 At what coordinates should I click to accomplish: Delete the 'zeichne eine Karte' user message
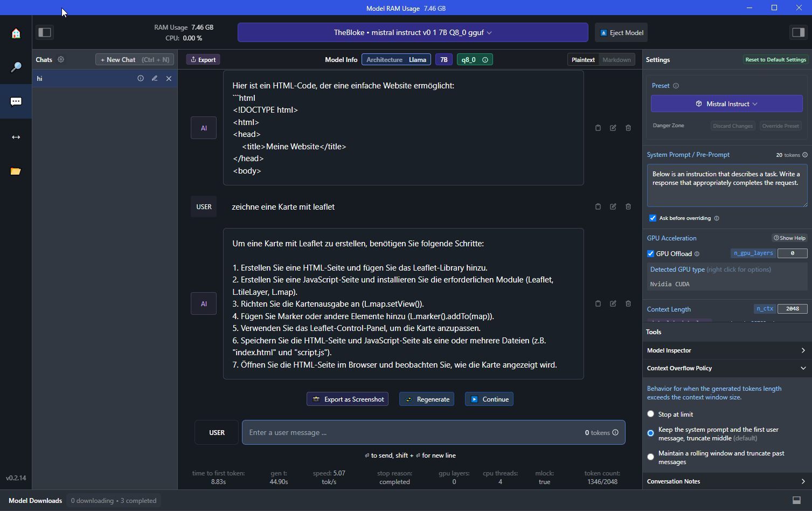(x=628, y=206)
